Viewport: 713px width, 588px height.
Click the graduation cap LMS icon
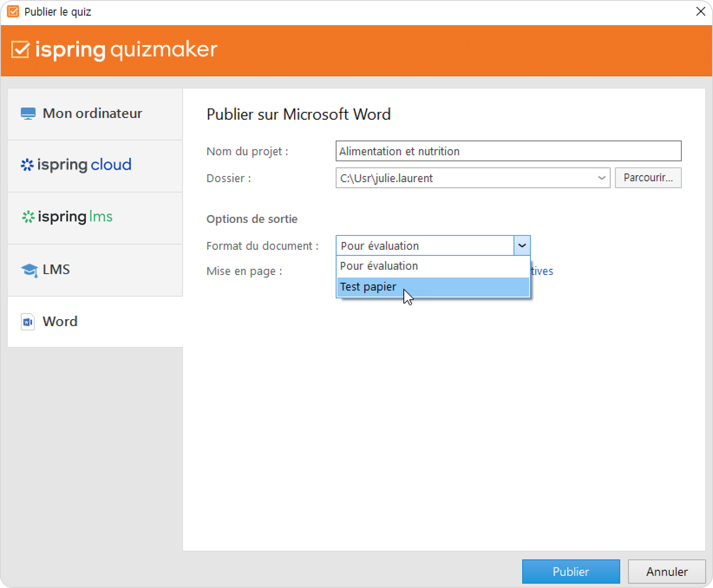click(x=29, y=270)
